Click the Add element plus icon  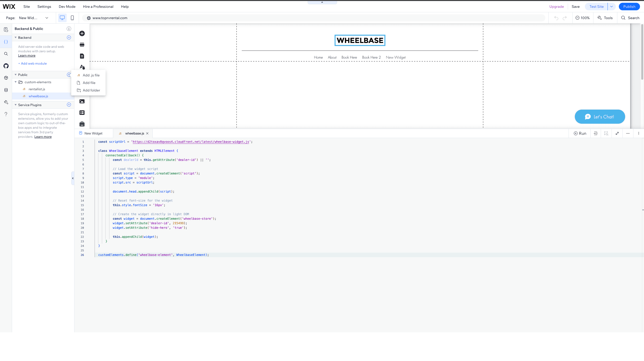click(82, 33)
